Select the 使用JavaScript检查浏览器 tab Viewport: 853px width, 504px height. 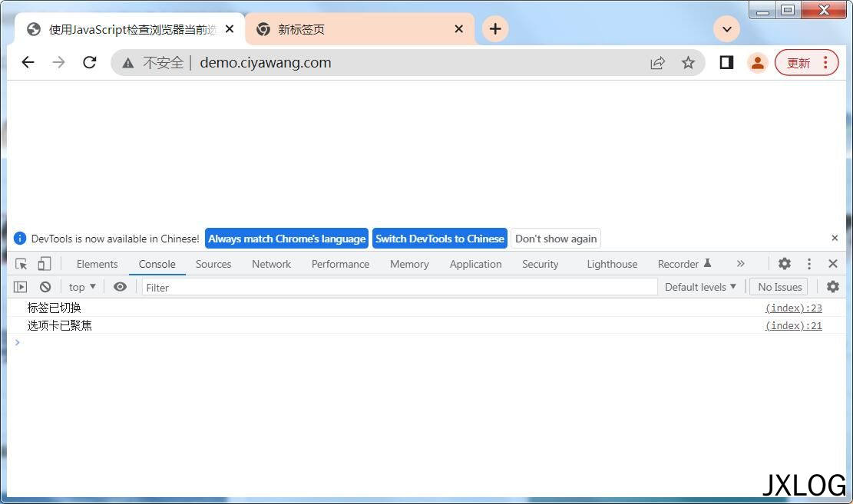130,29
